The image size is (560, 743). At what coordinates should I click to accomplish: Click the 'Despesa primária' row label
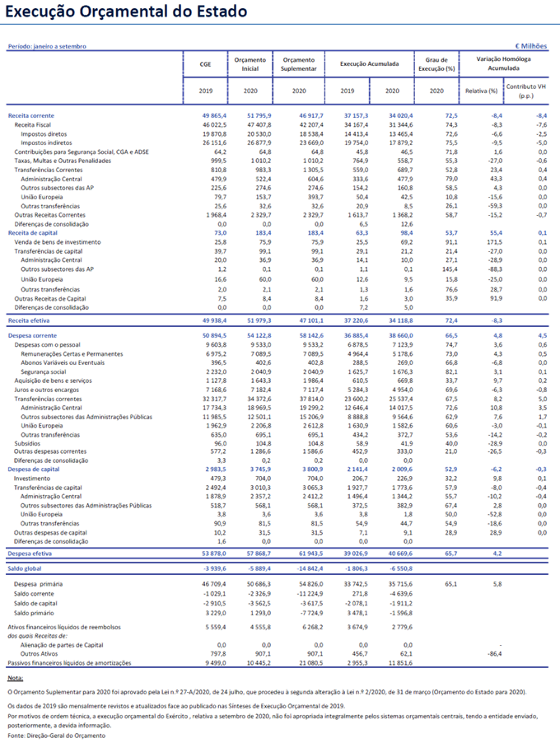click(38, 584)
